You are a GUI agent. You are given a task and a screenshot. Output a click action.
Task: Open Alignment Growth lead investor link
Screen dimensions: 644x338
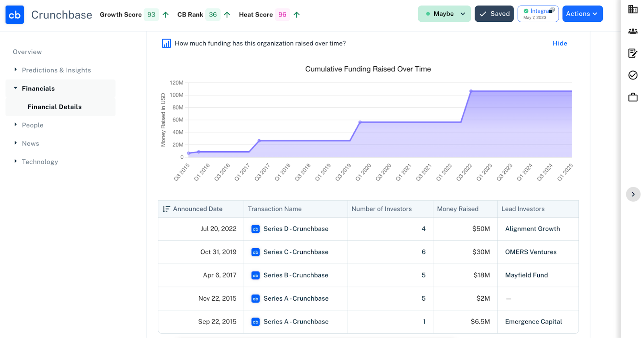(533, 229)
